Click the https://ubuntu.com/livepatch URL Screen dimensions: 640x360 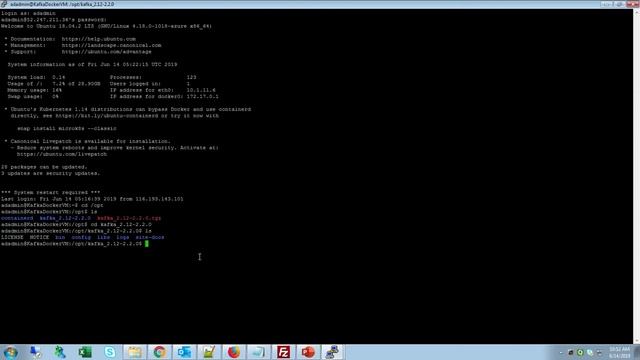click(62, 154)
